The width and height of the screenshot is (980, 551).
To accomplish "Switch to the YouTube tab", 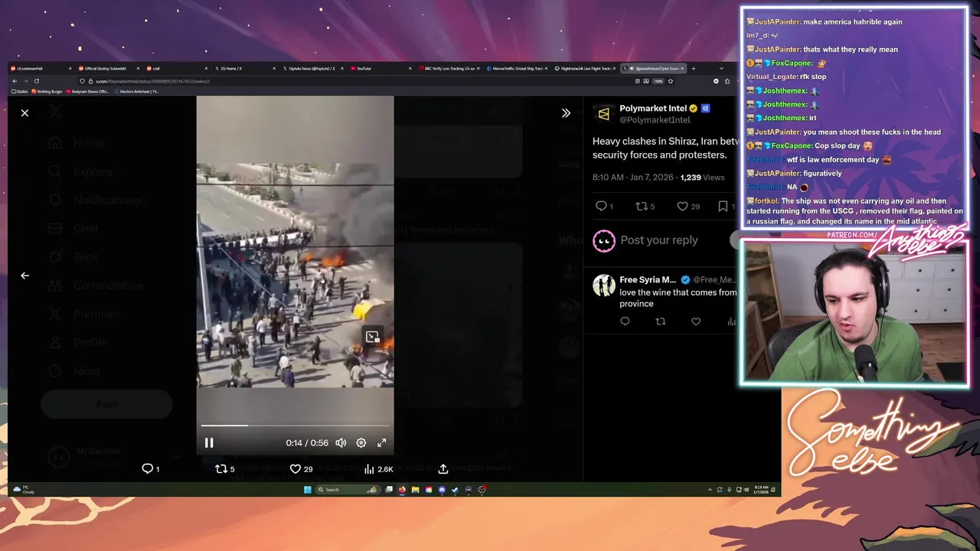I will [x=381, y=68].
